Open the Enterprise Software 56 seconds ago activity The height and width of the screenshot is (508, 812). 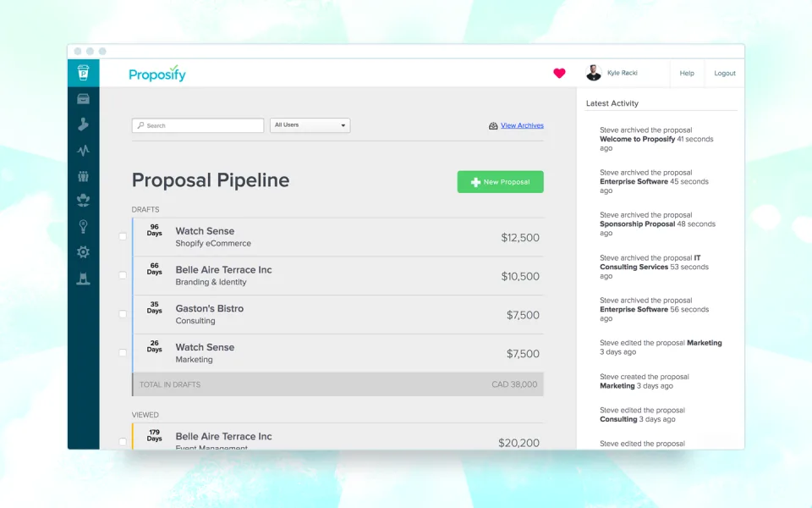[x=654, y=310]
